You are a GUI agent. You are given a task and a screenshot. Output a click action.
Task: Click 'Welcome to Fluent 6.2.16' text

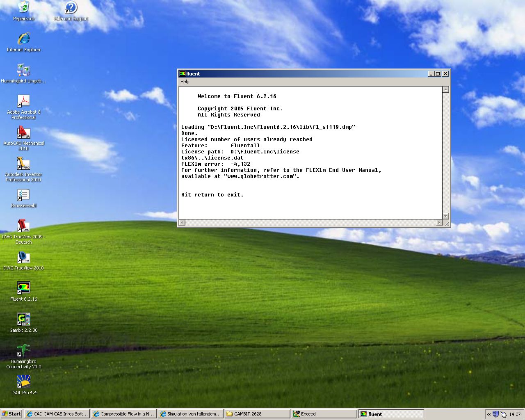(237, 96)
